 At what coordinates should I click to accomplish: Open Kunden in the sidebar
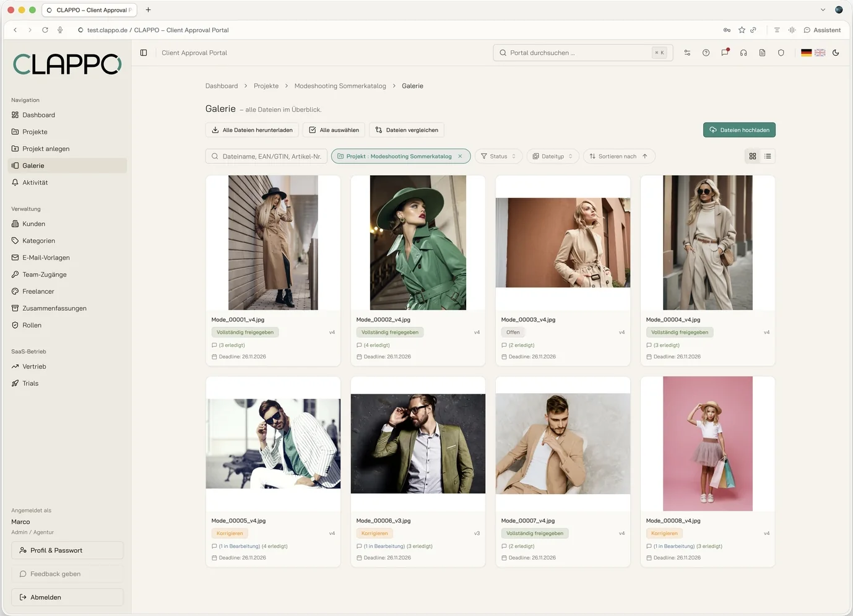pos(67,224)
